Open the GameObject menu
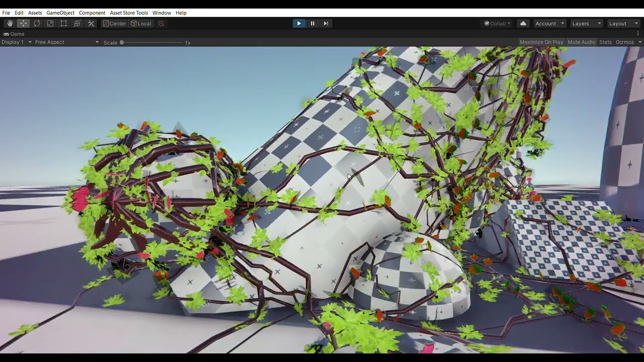This screenshot has width=644, height=362. 60,13
